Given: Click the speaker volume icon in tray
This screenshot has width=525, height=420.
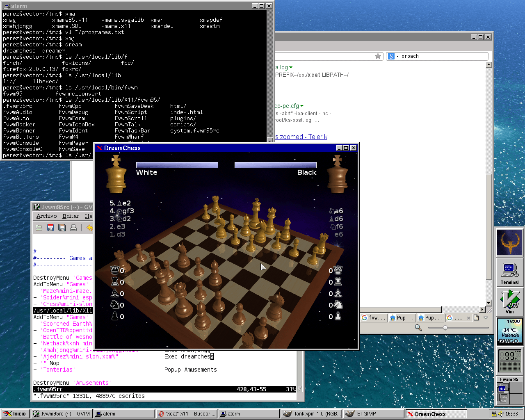Looking at the screenshot, I should [500, 414].
